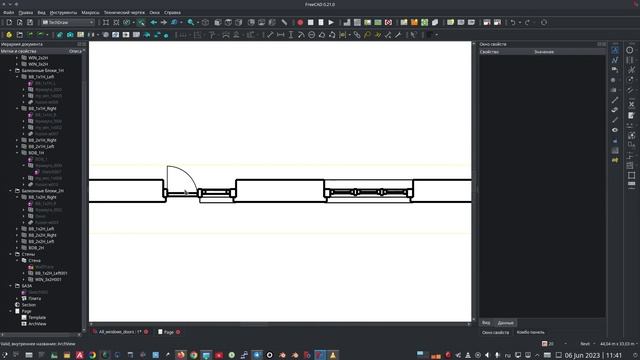
Task: Click the save document toolbar icon
Action: pos(30,22)
